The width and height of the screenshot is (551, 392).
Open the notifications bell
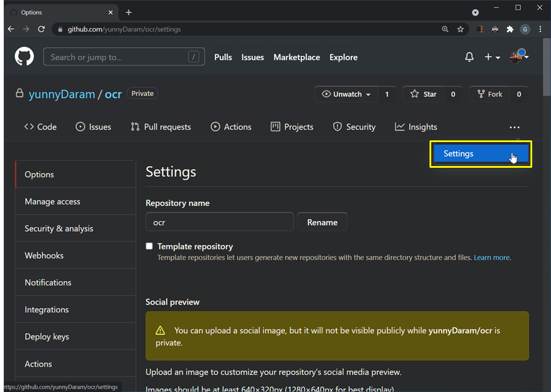469,57
